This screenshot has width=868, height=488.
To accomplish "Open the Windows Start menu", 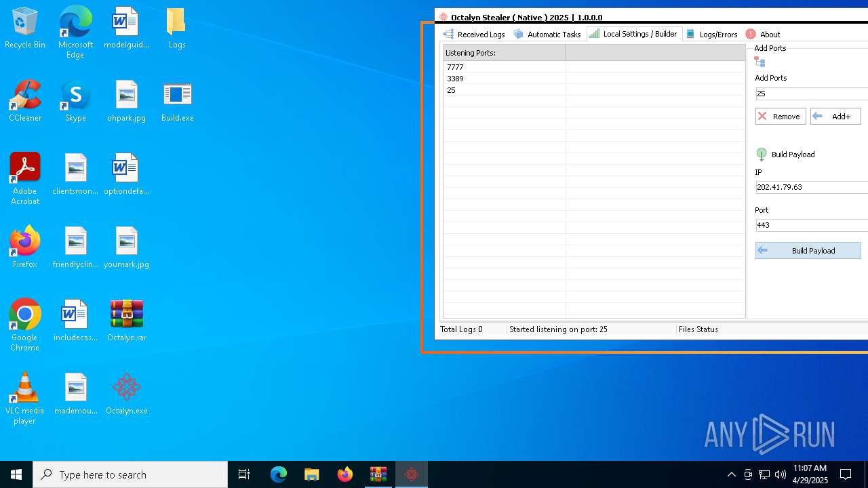I will point(16,474).
